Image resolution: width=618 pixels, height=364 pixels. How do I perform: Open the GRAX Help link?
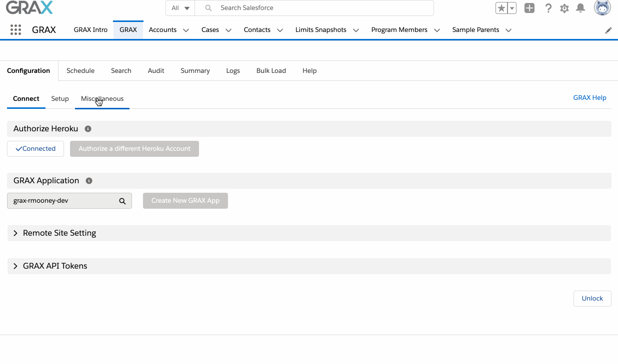pos(589,98)
